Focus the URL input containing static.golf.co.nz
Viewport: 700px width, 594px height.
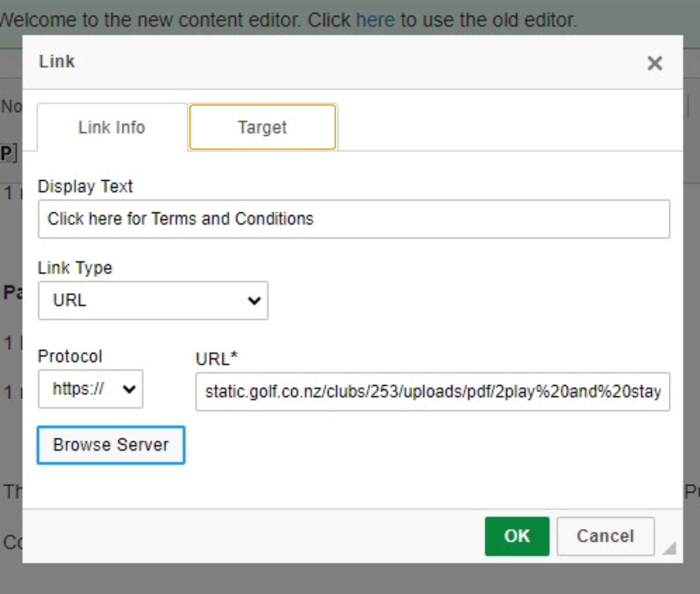point(433,391)
